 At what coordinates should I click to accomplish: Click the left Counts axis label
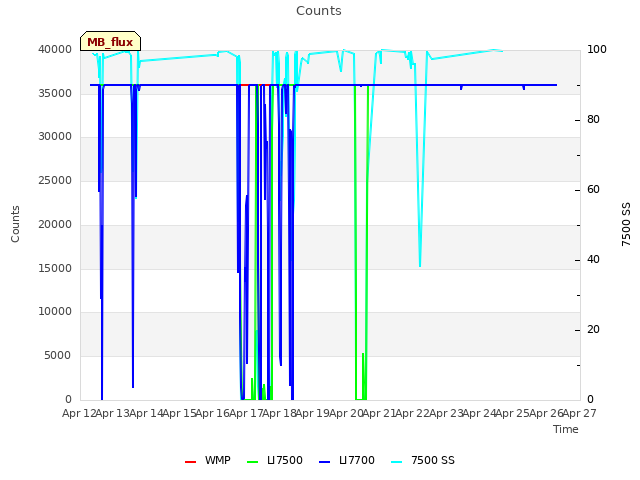point(15,224)
